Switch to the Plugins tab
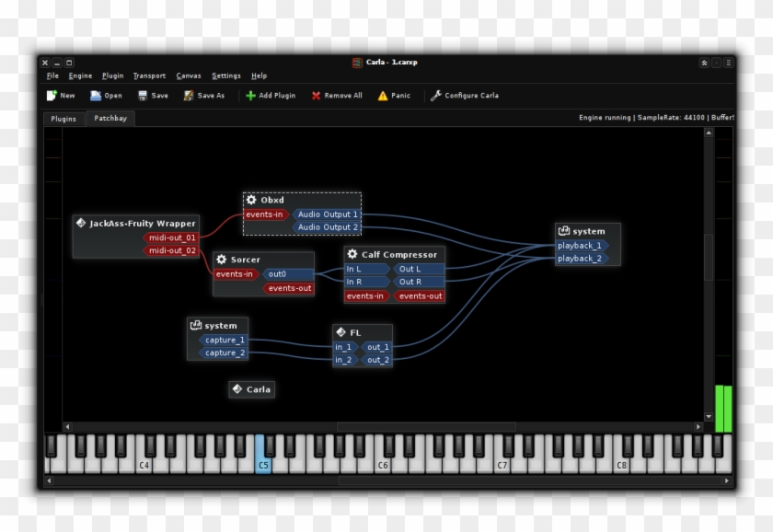773x532 pixels. 63,119
